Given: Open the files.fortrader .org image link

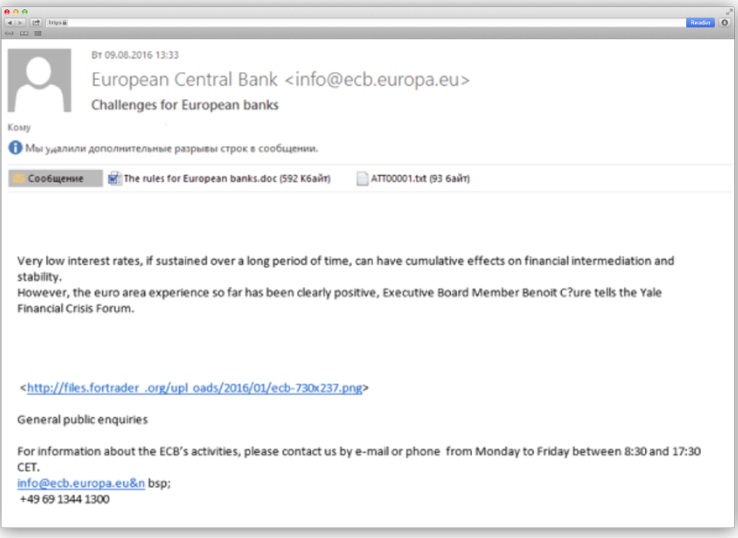Looking at the screenshot, I should click(194, 388).
